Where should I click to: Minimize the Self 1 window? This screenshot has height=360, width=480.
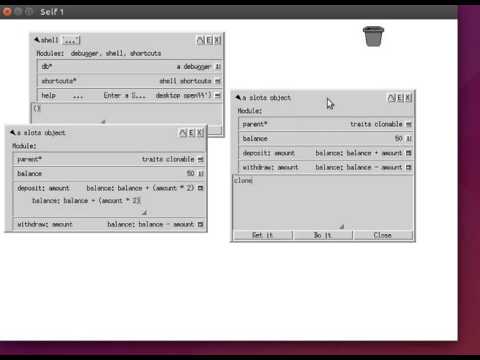point(18,12)
